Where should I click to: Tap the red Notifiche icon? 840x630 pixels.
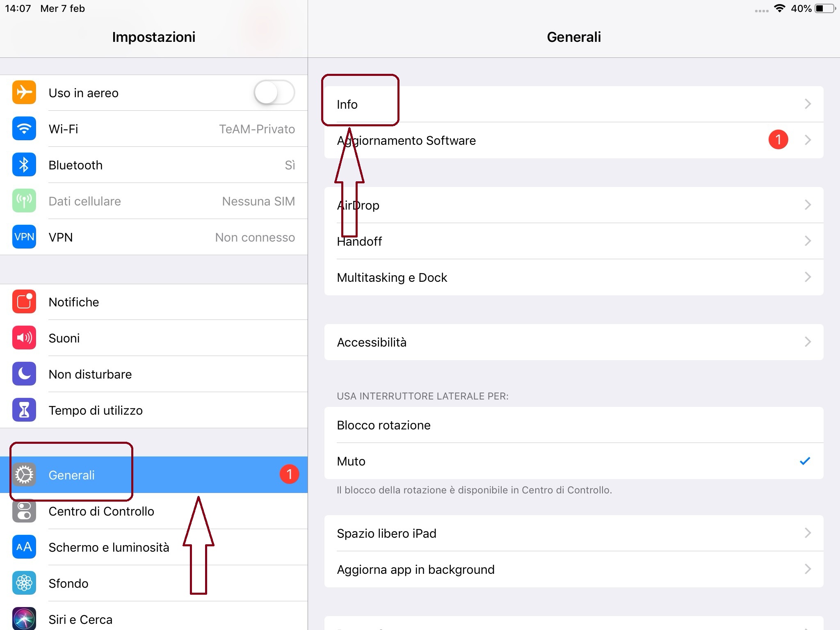pos(24,302)
